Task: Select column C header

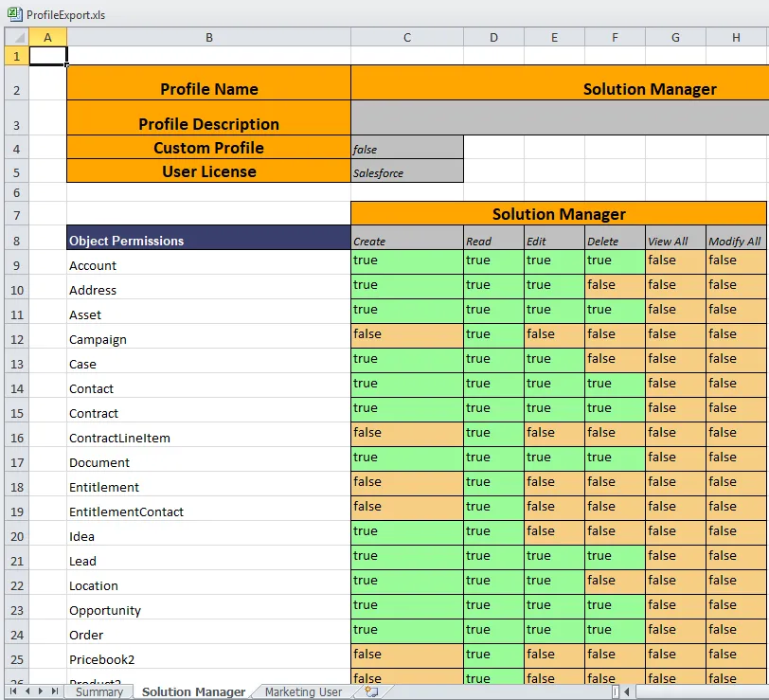Action: [x=407, y=37]
